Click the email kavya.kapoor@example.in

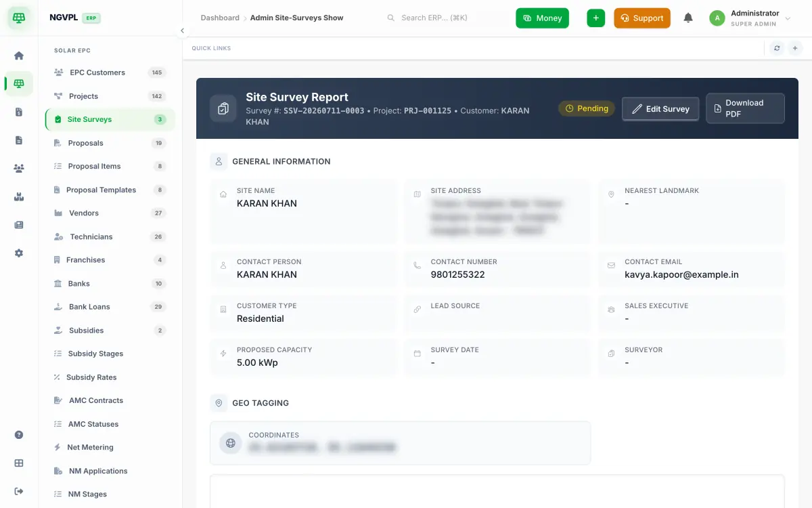tap(681, 274)
